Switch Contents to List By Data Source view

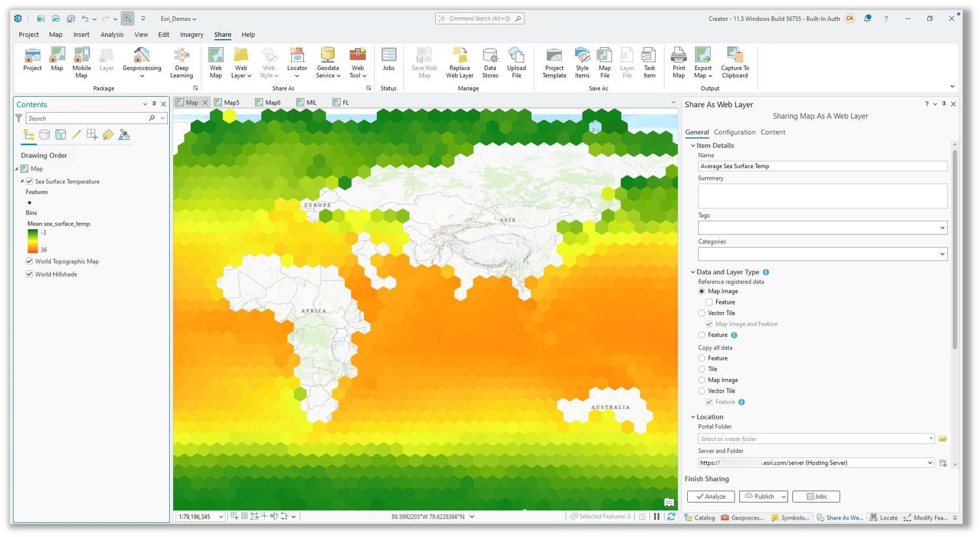44,135
